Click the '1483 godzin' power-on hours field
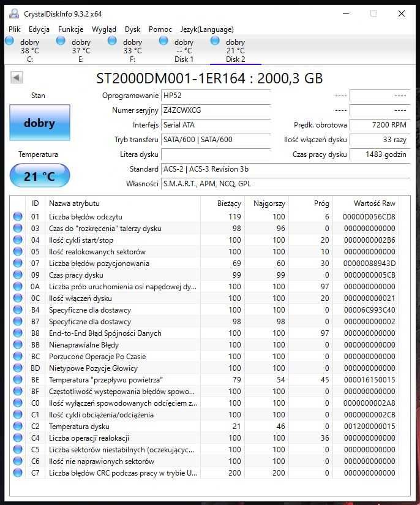This screenshot has height=505, width=420. [380, 154]
